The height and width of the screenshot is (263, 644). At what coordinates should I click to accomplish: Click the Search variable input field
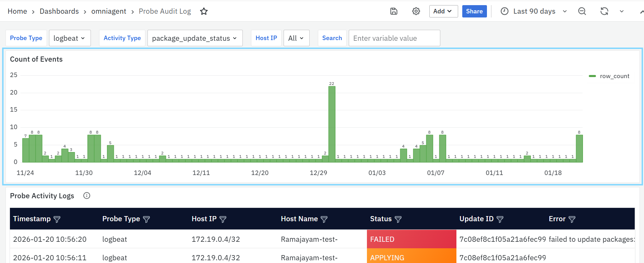pyautogui.click(x=394, y=38)
